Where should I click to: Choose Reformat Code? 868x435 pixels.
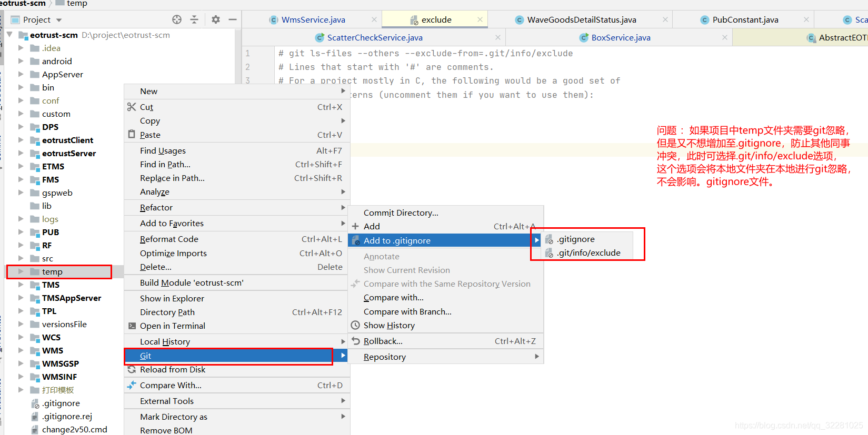click(237, 239)
